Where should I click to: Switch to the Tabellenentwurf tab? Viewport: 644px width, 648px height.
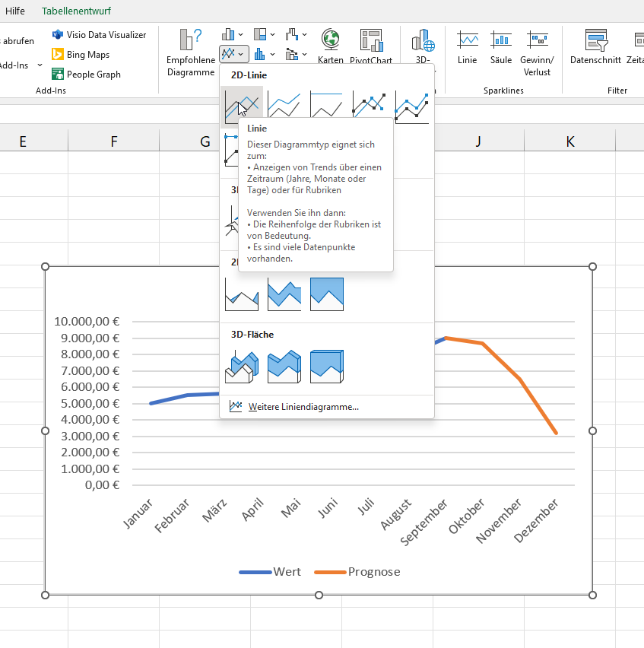[x=76, y=11]
